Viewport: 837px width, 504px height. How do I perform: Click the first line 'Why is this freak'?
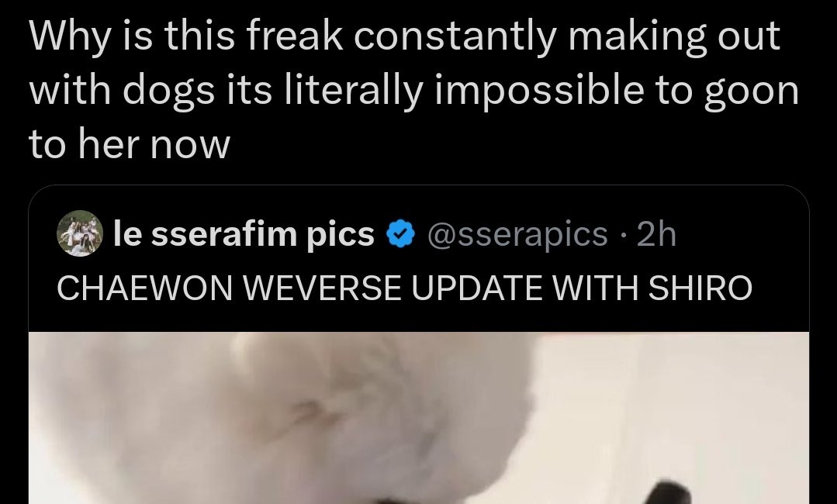point(186,36)
